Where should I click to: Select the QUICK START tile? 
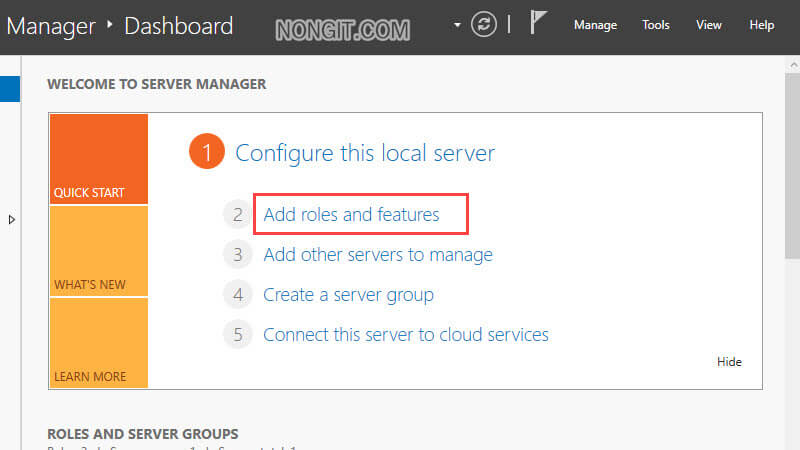[99, 159]
